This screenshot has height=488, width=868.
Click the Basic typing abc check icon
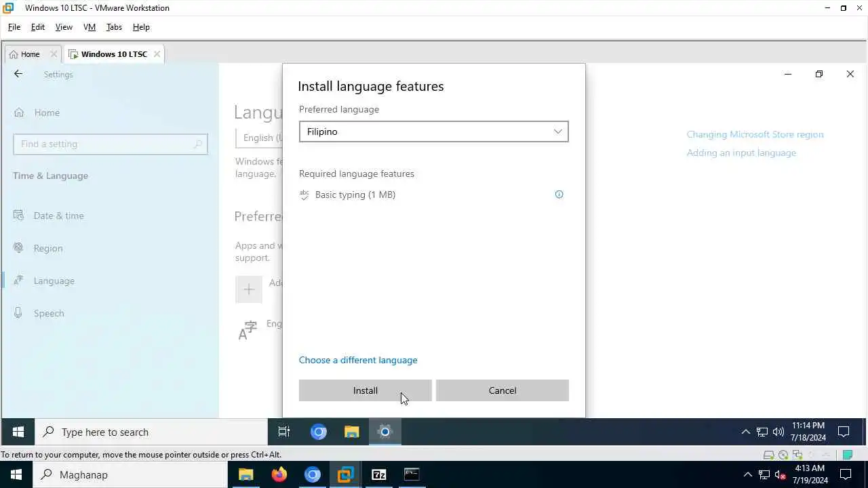pos(304,195)
